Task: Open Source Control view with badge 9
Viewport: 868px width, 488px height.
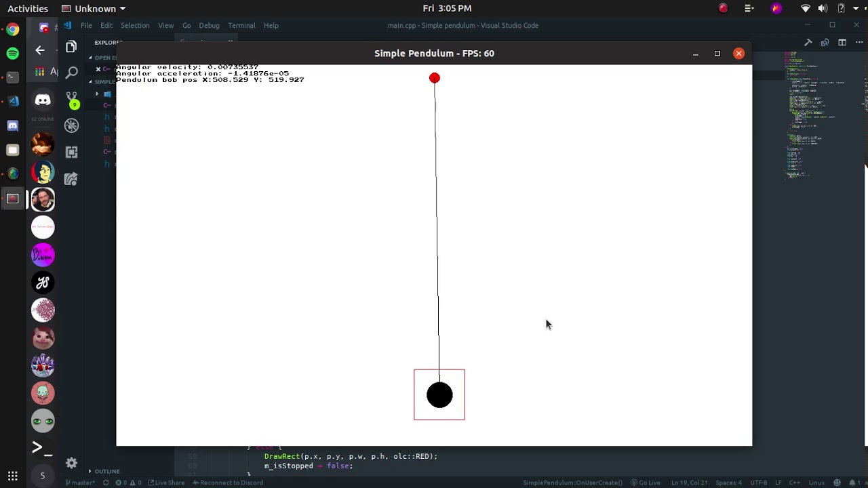Action: (x=72, y=100)
